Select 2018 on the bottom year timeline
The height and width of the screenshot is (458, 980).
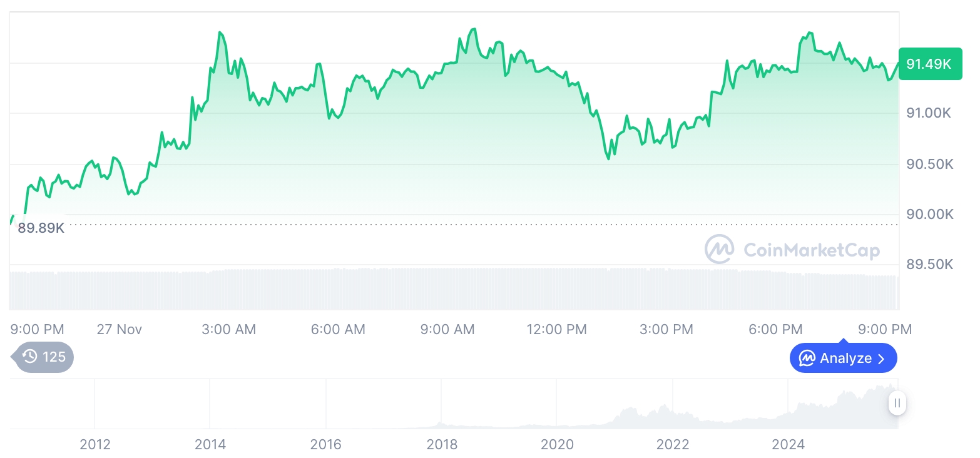442,445
